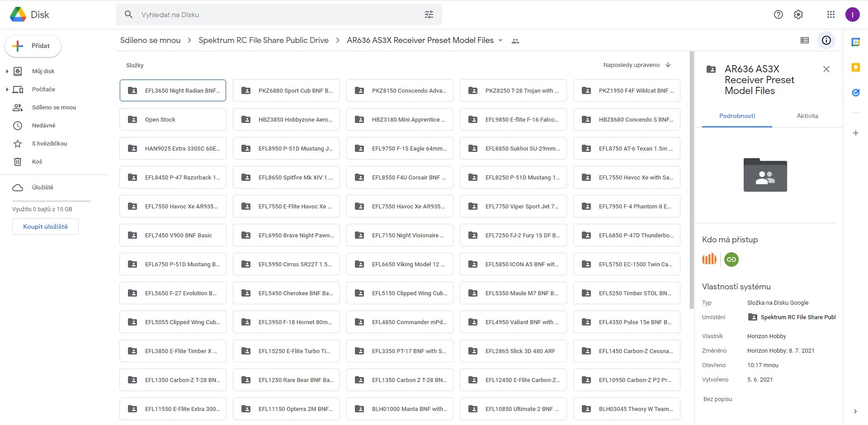Open AR636 AS3X folder name dropdown

pyautogui.click(x=500, y=41)
